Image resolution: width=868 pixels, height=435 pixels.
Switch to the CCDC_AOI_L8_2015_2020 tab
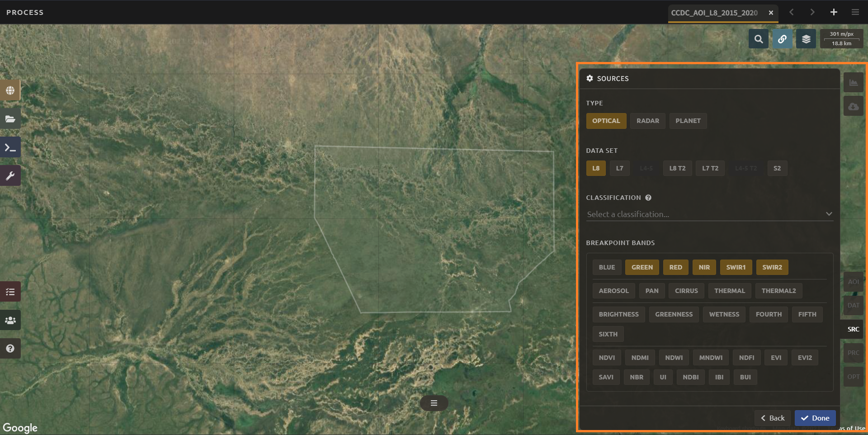pyautogui.click(x=714, y=13)
